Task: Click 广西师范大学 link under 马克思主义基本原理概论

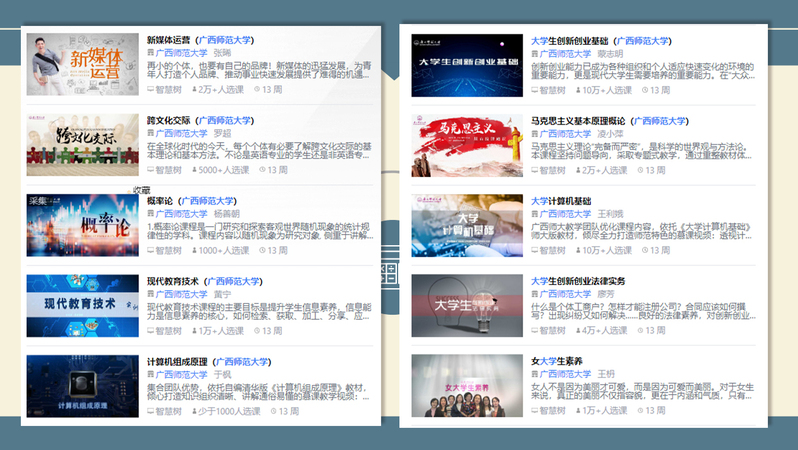Action: click(x=565, y=133)
